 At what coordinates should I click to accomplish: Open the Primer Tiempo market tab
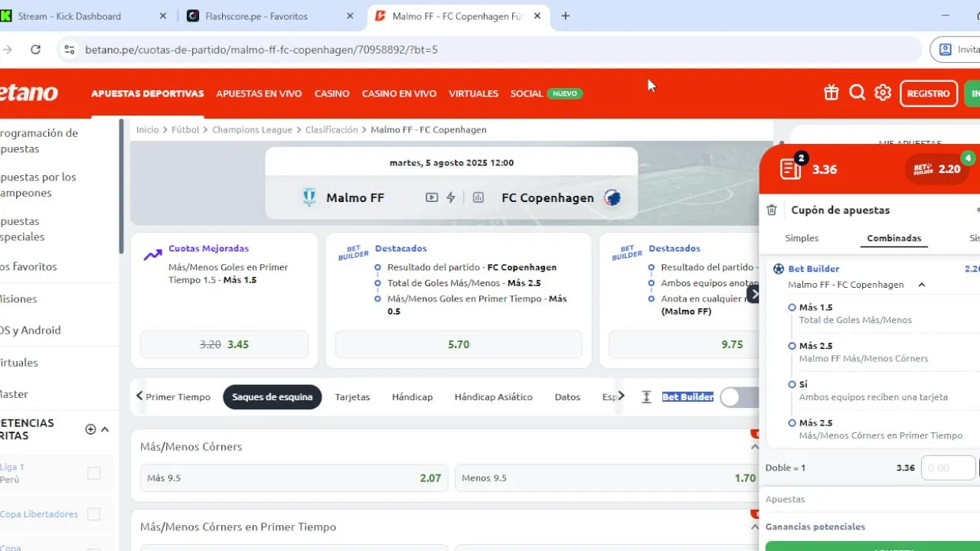tap(178, 397)
